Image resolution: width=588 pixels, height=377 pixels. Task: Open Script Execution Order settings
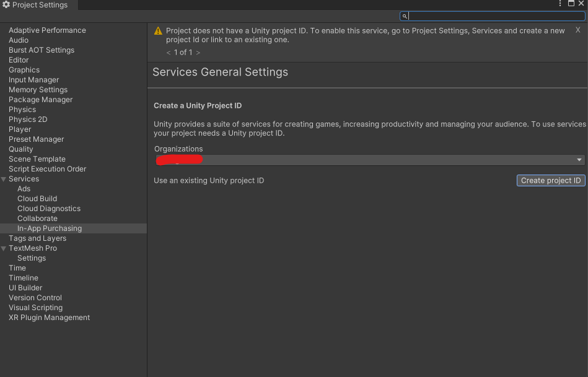(47, 169)
